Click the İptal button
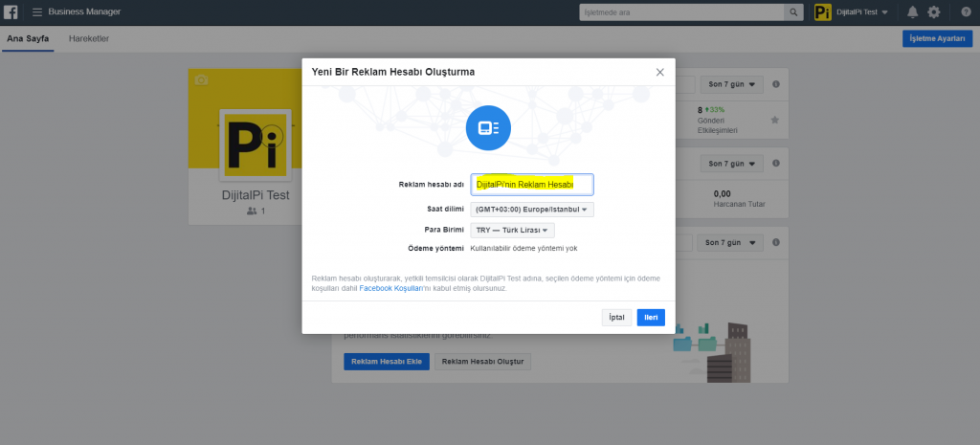The image size is (980, 445). [x=617, y=318]
